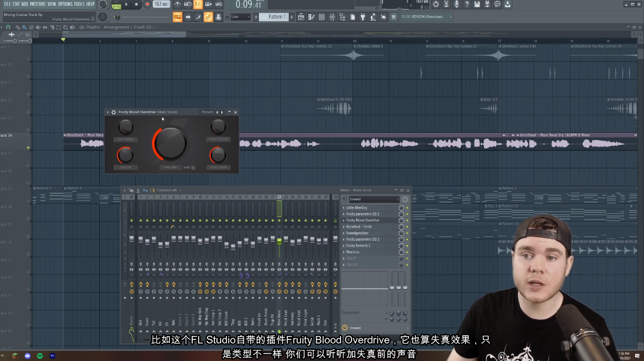This screenshot has height=361, width=644.
Task: Disable the Fruity Blood Overdrive slot LED
Action: pyautogui.click(x=407, y=221)
